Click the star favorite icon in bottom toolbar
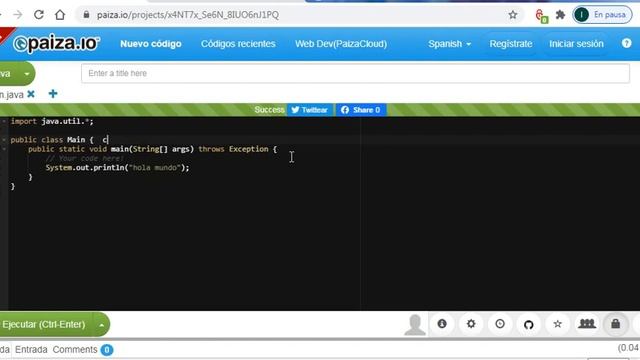Image resolution: width=640 pixels, height=360 pixels. pos(558,324)
